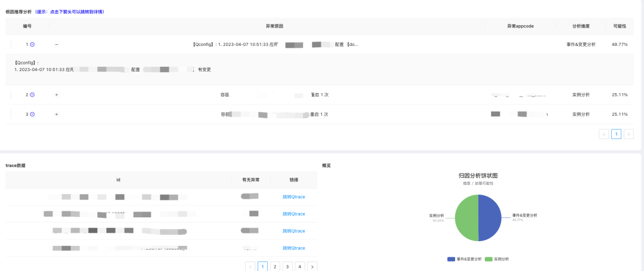Open the 跳转Qtrace link in third trace row

[x=294, y=231]
